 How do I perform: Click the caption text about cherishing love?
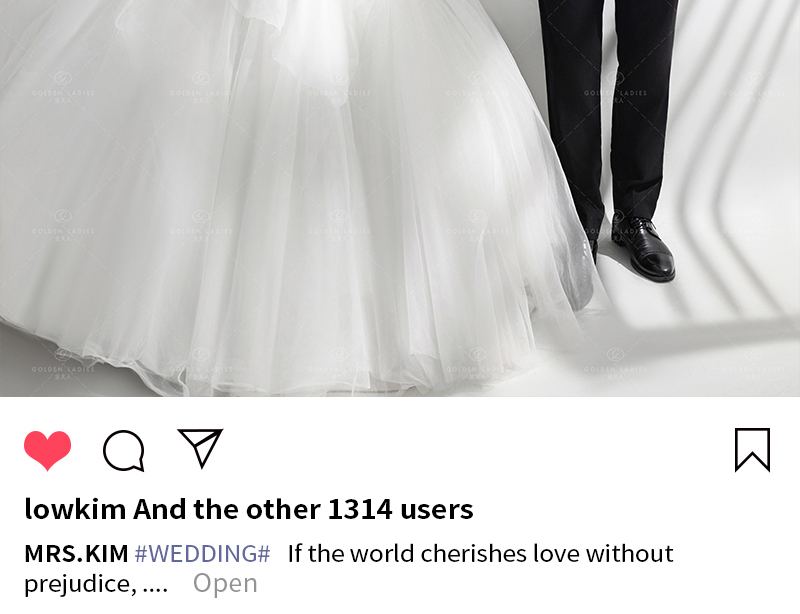click(x=481, y=554)
